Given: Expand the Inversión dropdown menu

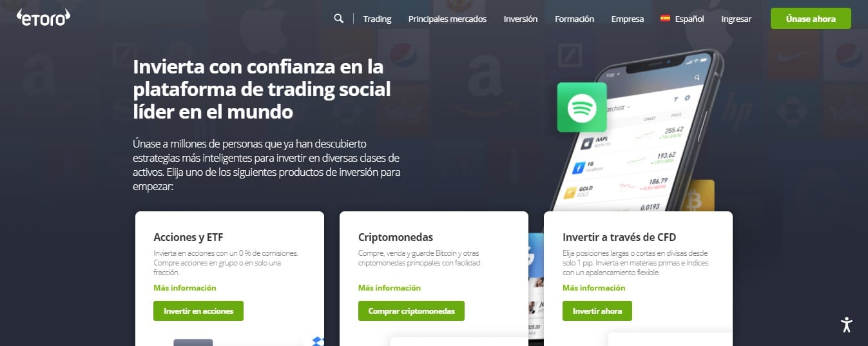Looking at the screenshot, I should 521,19.
